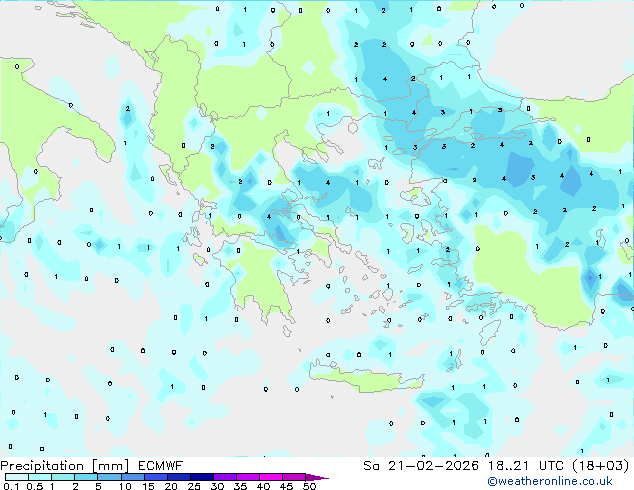Click the 'Sa' weekday label
The image size is (634, 490).
[x=371, y=466]
